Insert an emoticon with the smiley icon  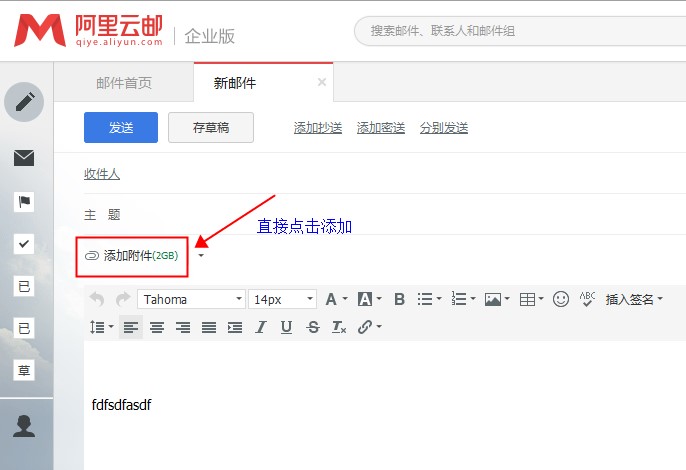(x=561, y=299)
